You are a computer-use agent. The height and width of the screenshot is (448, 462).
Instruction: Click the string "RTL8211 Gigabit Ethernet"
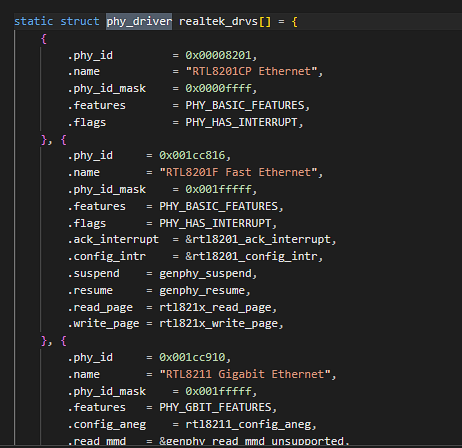[245, 374]
